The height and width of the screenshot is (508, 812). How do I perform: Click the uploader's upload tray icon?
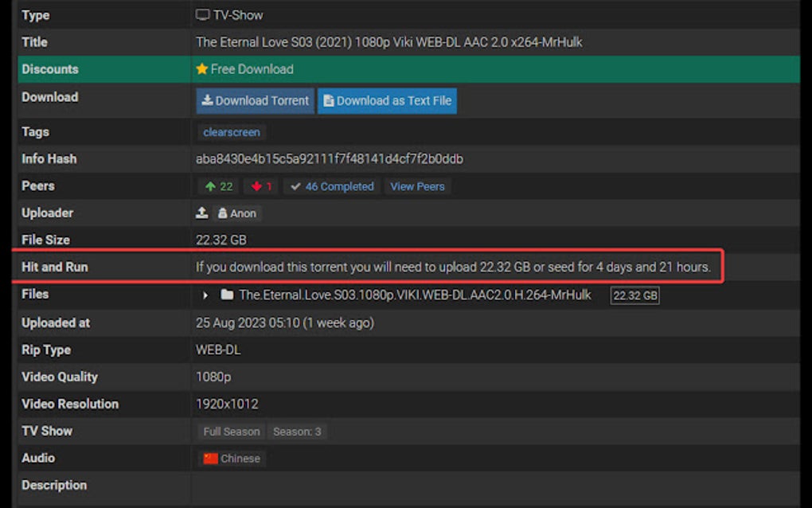click(202, 213)
